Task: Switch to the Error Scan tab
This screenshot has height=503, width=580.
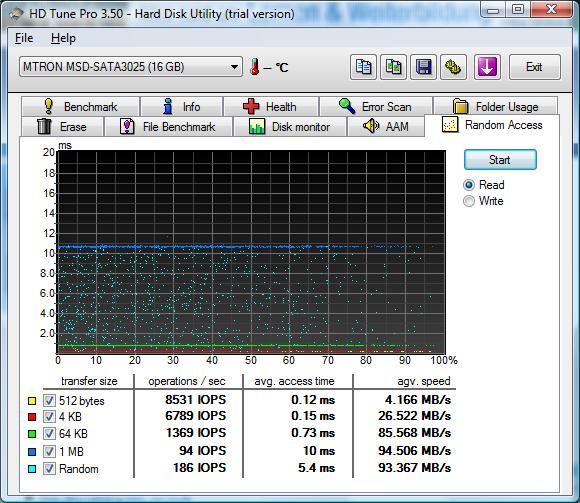Action: pyautogui.click(x=376, y=107)
